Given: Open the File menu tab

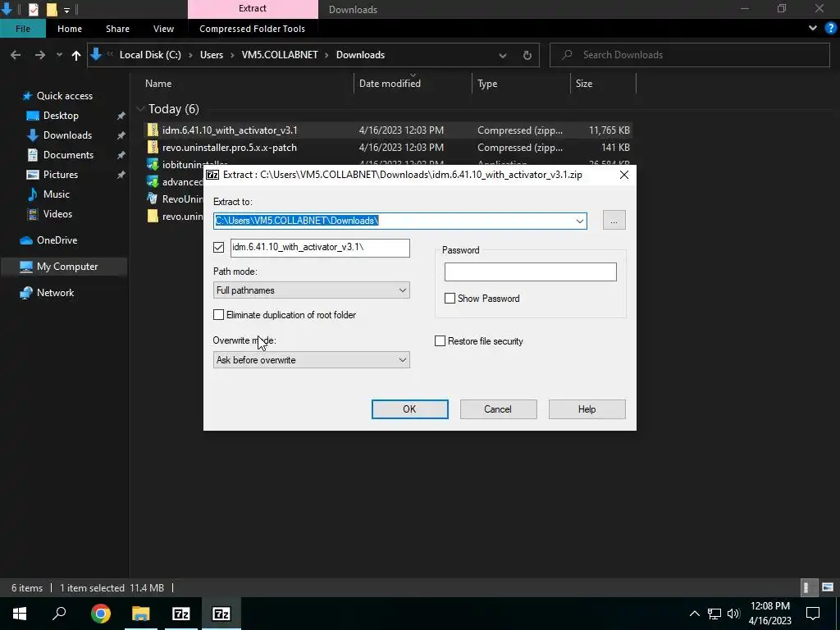Looking at the screenshot, I should (22, 29).
